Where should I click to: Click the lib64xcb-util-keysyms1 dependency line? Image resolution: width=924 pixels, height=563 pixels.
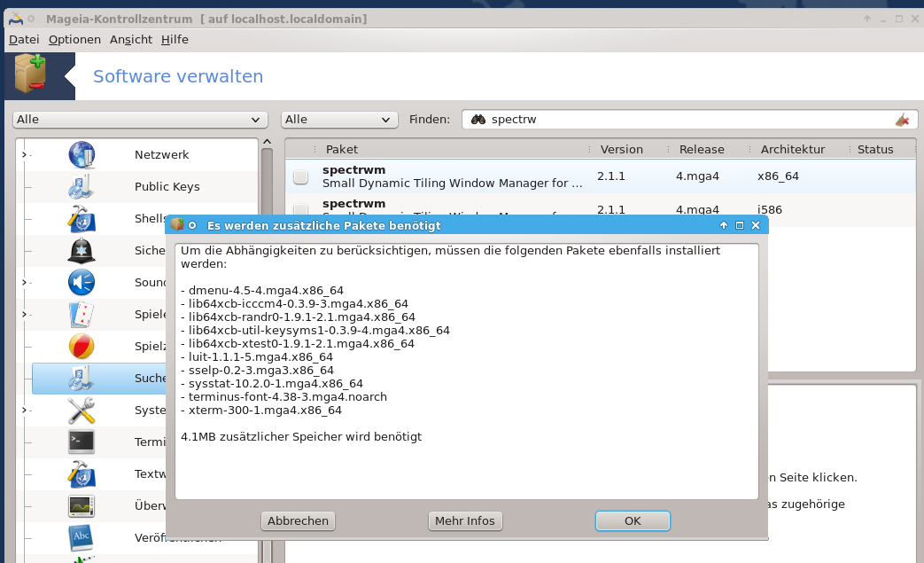315,331
